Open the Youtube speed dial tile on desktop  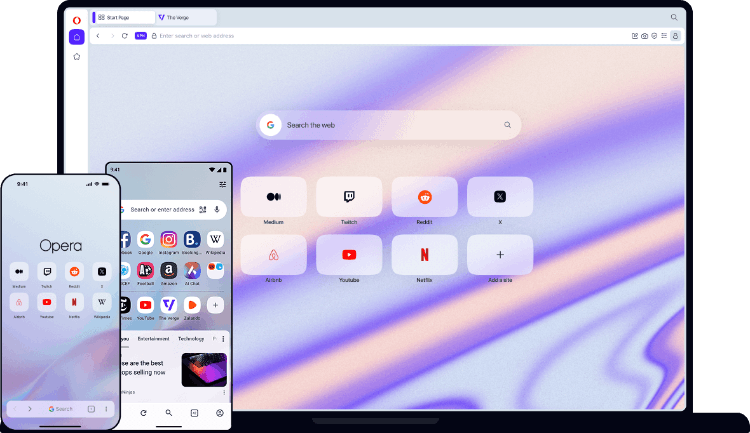[x=349, y=255]
